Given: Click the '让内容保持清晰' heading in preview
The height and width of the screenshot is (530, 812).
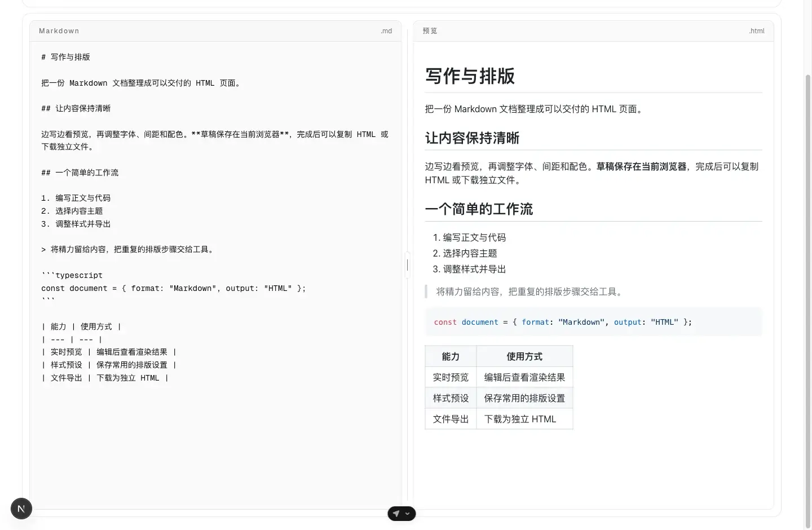Looking at the screenshot, I should [472, 138].
